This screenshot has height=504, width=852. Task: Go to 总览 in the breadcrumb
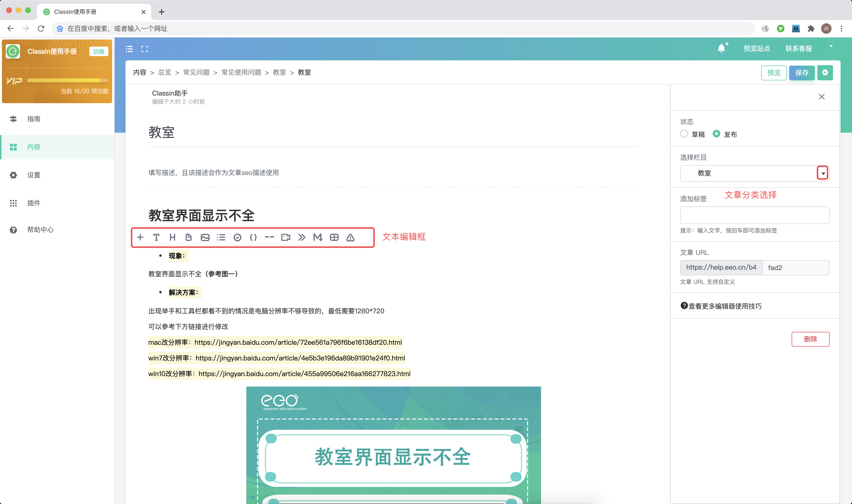pos(165,72)
